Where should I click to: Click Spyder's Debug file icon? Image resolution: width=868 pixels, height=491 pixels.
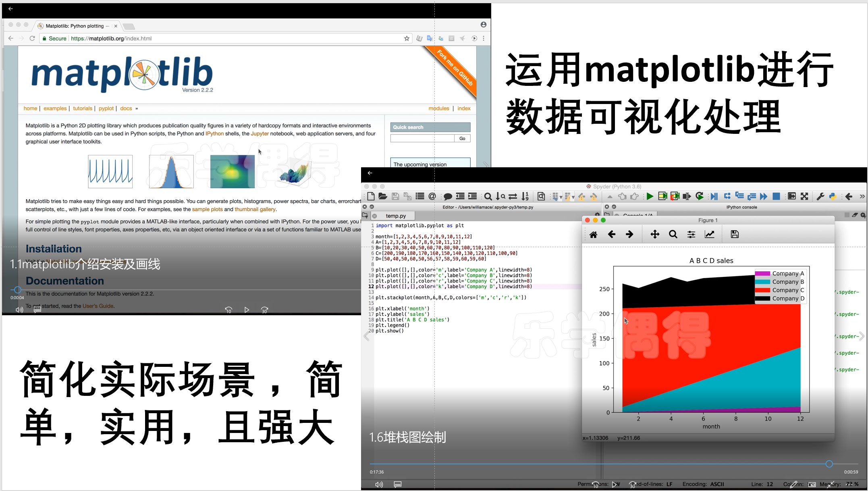tap(714, 196)
